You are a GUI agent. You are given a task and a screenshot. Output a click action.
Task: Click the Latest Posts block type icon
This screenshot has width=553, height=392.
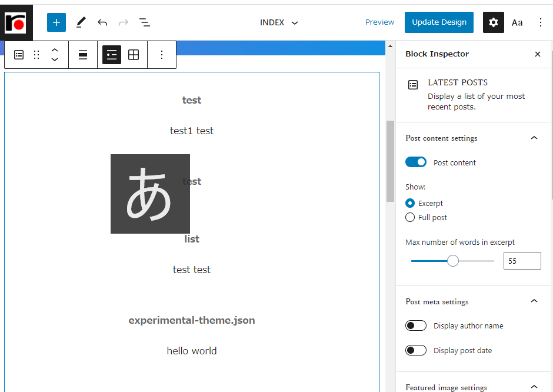coord(19,55)
